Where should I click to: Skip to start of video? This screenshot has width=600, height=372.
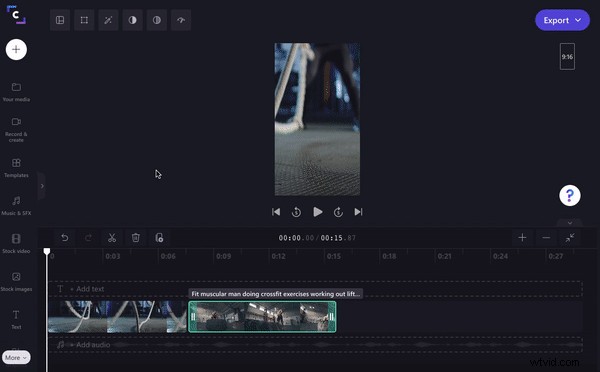click(x=276, y=212)
